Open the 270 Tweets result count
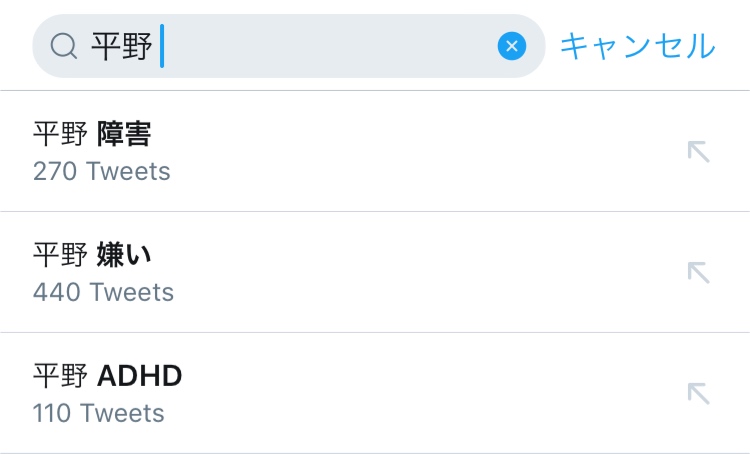 [x=101, y=171]
